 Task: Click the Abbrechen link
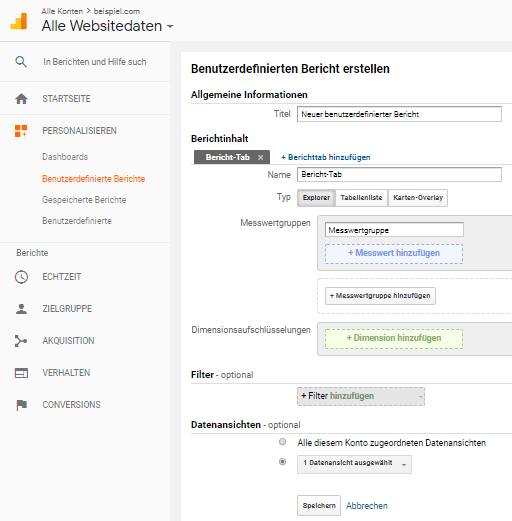click(x=367, y=506)
